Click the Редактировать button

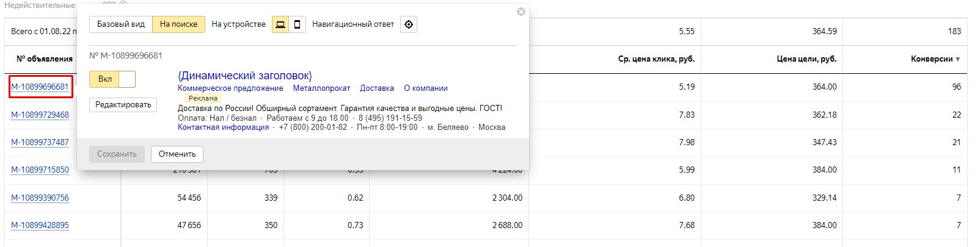[123, 105]
